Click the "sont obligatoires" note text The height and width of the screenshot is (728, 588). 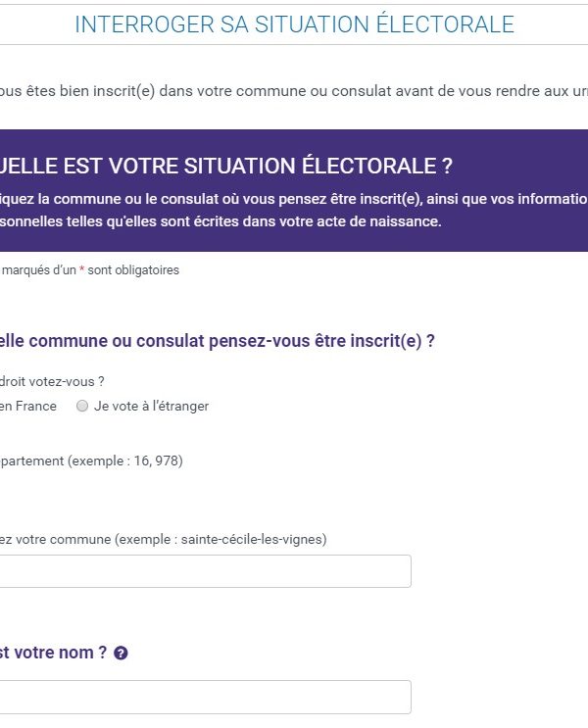tap(133, 270)
